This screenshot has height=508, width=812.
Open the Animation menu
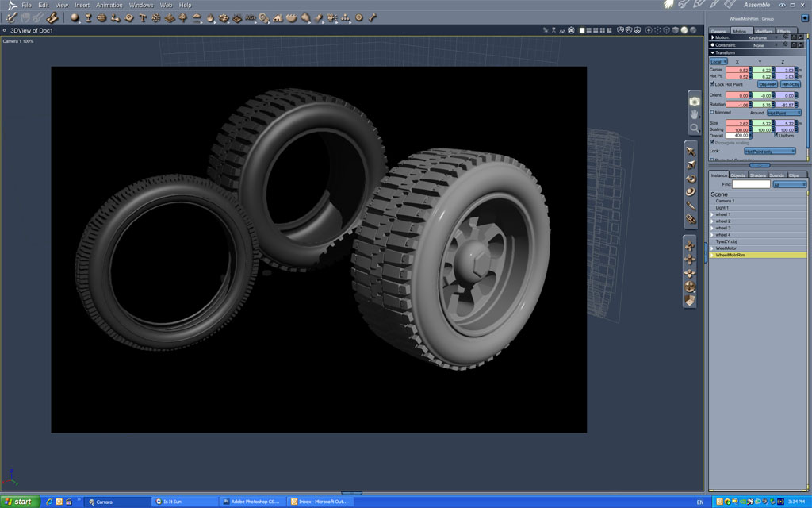click(109, 6)
